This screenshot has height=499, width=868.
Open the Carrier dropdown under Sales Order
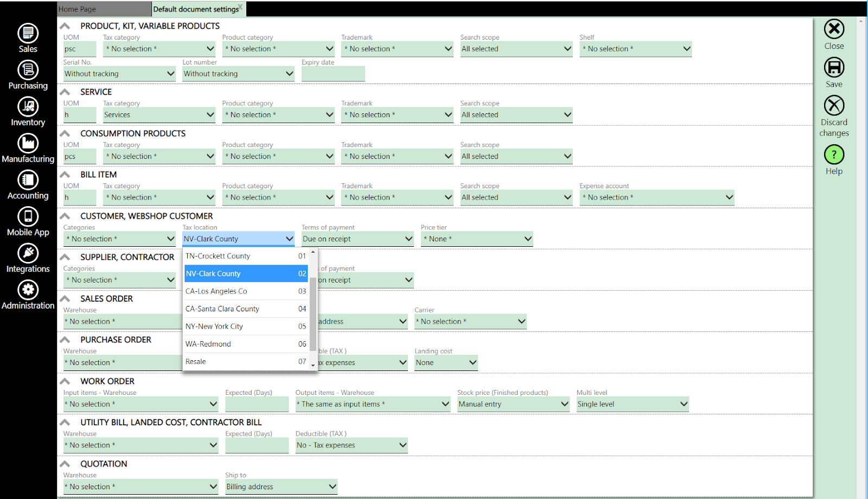coord(519,321)
